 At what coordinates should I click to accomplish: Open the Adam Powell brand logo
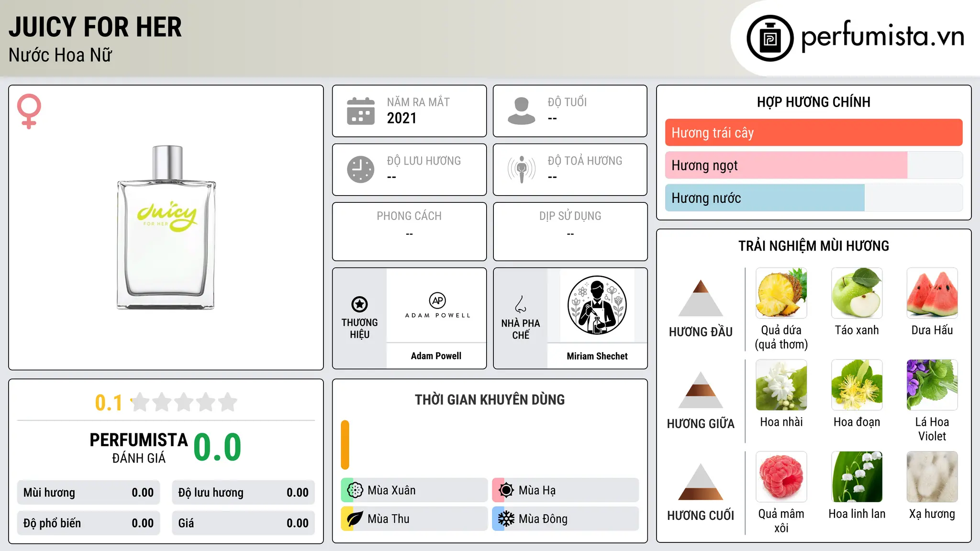tap(437, 305)
